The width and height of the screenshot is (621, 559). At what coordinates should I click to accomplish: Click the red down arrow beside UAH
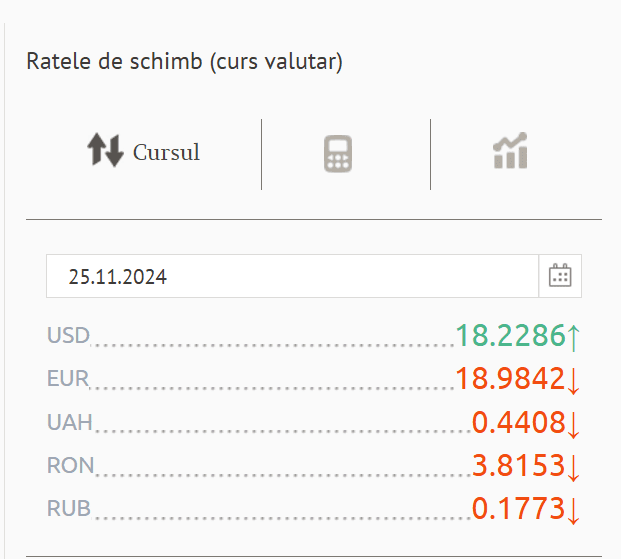573,424
